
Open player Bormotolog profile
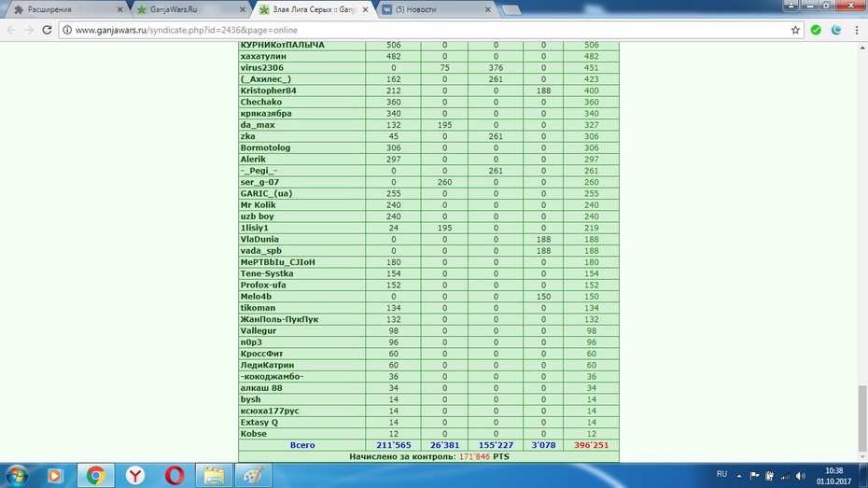[265, 147]
